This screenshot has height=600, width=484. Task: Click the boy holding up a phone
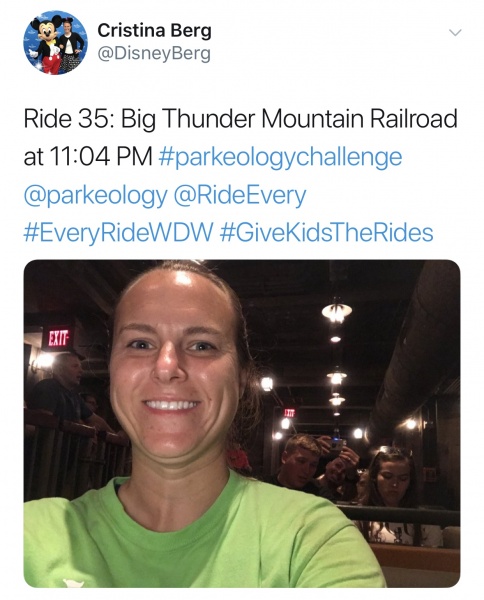pyautogui.click(x=302, y=463)
